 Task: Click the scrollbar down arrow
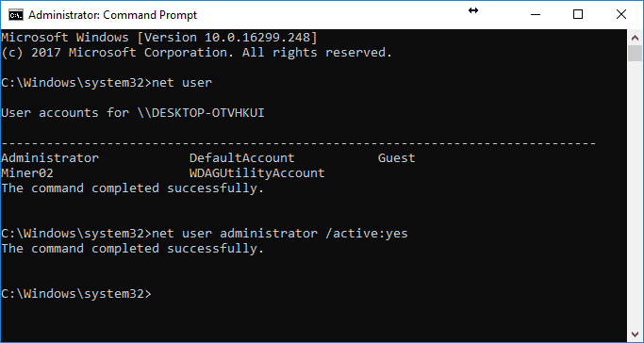(635, 334)
